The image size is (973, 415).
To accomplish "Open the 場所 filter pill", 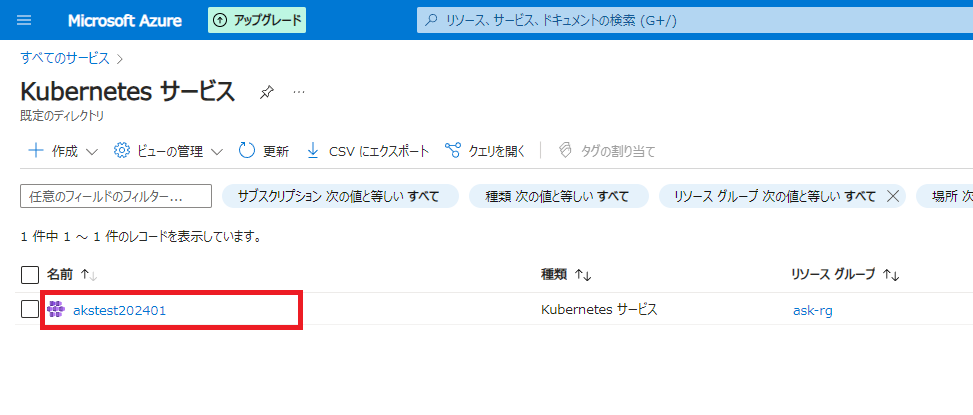I will (x=944, y=196).
